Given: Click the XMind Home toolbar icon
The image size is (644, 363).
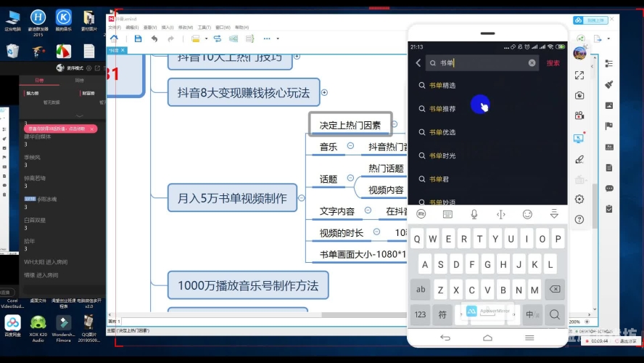Looking at the screenshot, I should tap(114, 38).
